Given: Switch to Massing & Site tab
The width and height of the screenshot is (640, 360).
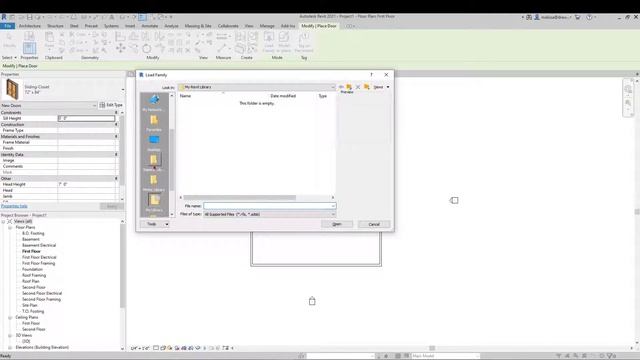Looking at the screenshot, I should [198, 26].
